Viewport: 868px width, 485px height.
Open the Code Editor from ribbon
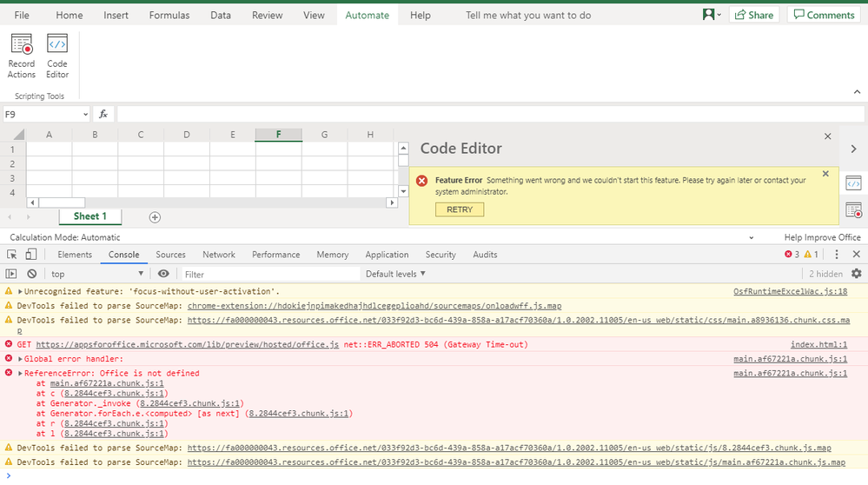(57, 56)
